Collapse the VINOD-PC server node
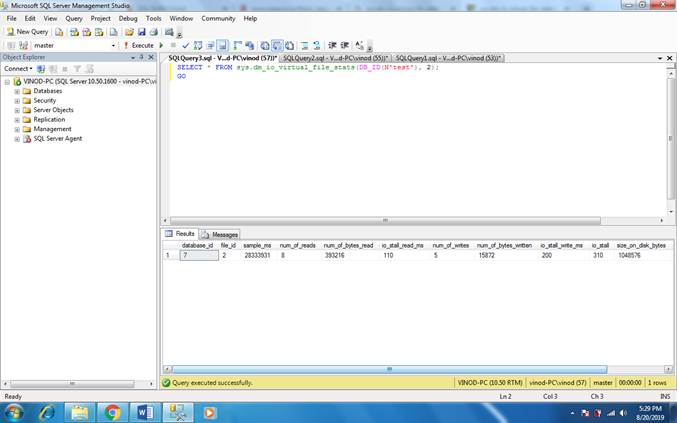This screenshot has height=423, width=677. pos(7,82)
